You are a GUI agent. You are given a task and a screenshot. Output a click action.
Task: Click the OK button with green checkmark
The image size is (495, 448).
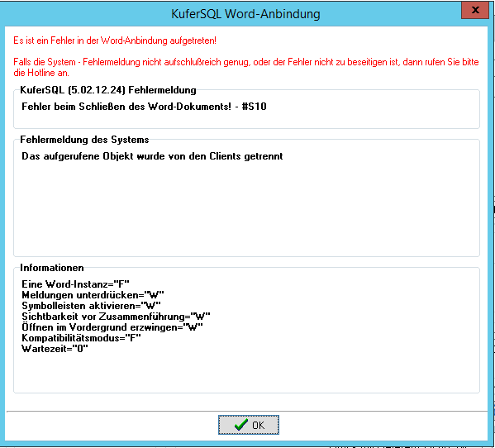point(249,425)
